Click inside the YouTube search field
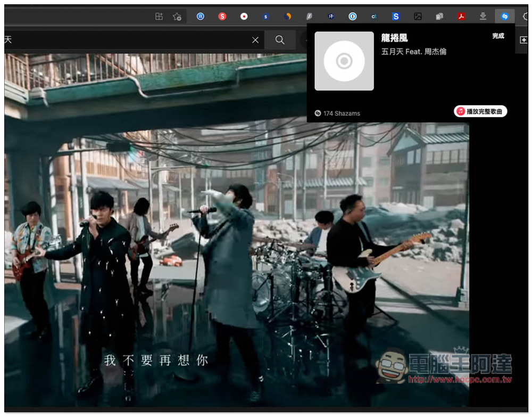The width and height of the screenshot is (532, 417). pos(128,40)
